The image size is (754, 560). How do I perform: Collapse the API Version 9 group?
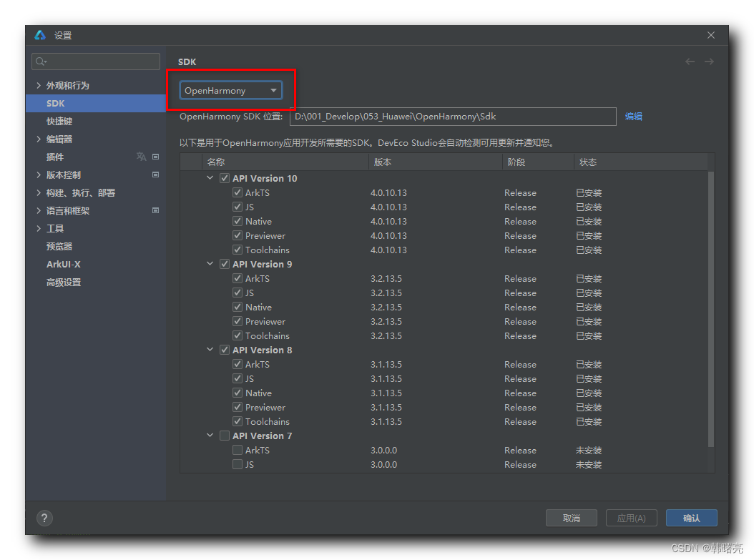pos(210,263)
